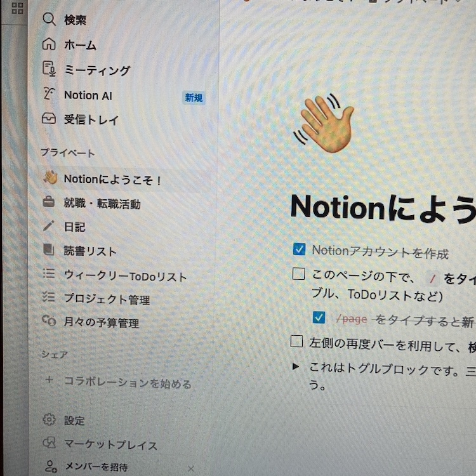Open 検索 in the sidebar
The image size is (476, 476).
76,20
